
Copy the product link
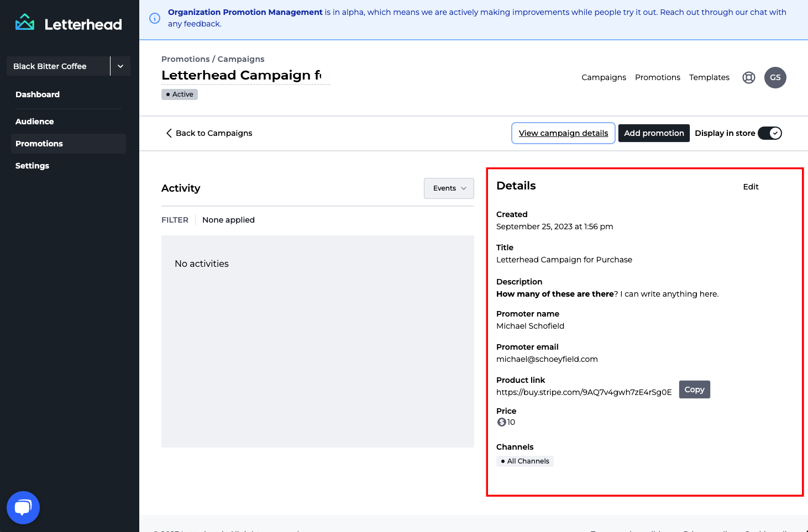point(695,389)
